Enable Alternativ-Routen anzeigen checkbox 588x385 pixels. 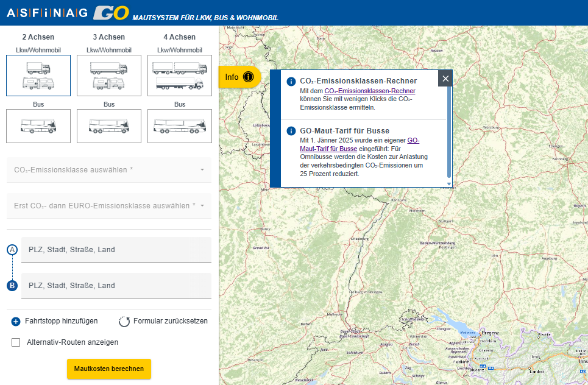coord(16,342)
